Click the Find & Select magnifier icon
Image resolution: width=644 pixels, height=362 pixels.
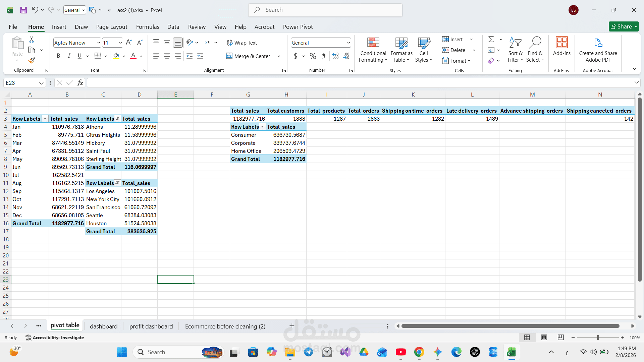click(535, 43)
